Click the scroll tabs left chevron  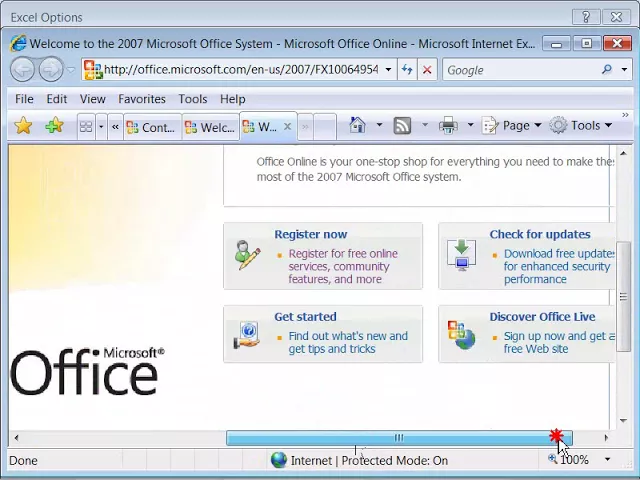point(116,127)
